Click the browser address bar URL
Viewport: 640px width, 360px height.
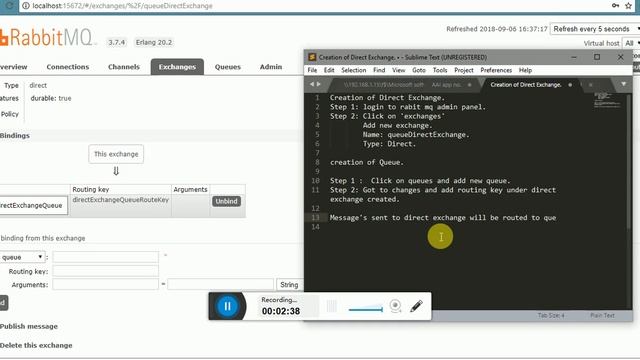[122, 6]
